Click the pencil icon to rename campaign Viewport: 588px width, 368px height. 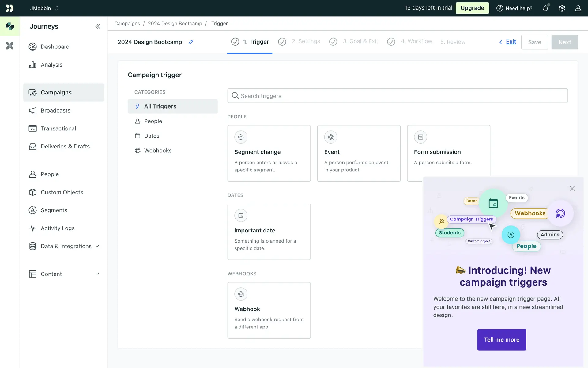(190, 42)
